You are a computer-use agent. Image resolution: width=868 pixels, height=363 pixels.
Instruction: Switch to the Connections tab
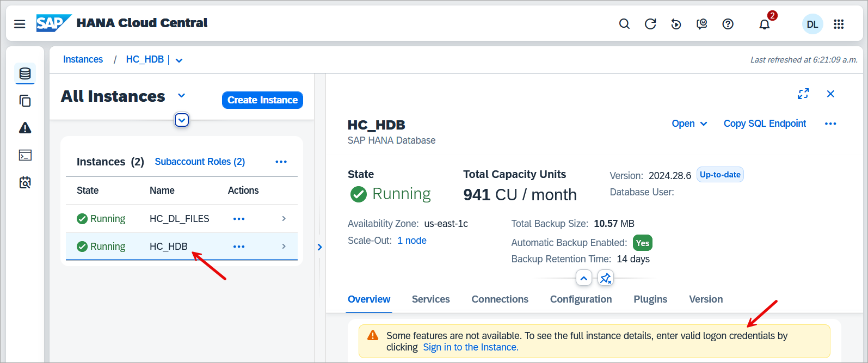tap(500, 299)
